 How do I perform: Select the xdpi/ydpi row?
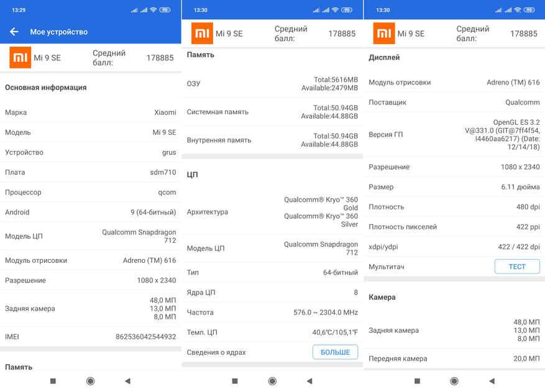tap(454, 247)
